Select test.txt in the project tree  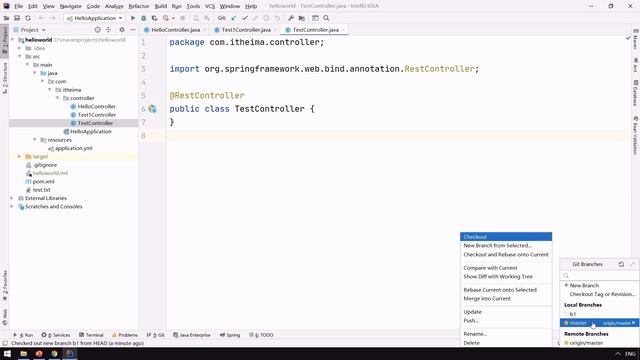tap(41, 190)
